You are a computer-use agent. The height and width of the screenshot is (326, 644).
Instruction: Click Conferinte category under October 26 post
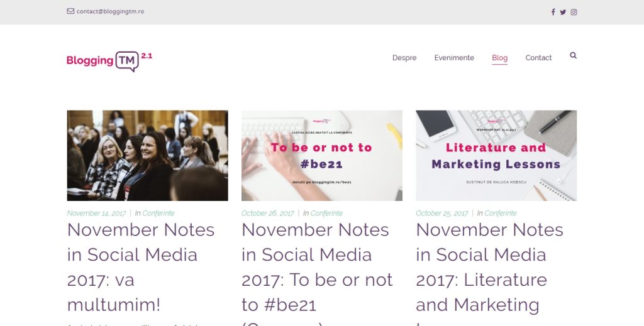pyautogui.click(x=326, y=214)
